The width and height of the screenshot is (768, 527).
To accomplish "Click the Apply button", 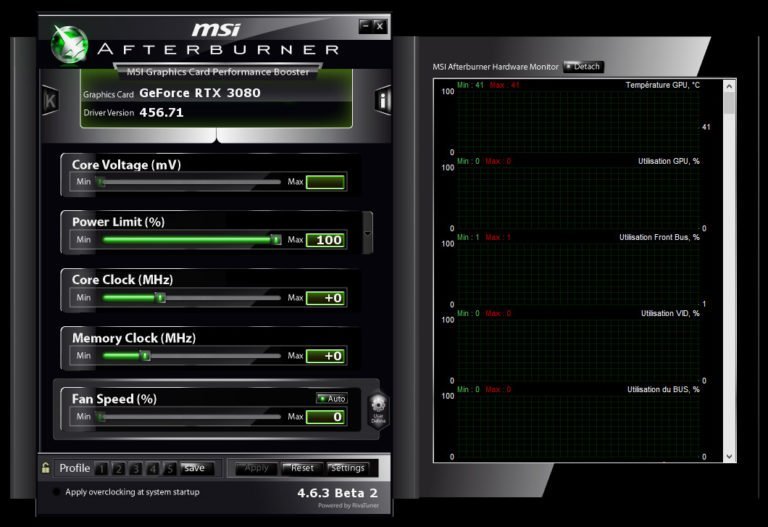I will coord(256,468).
